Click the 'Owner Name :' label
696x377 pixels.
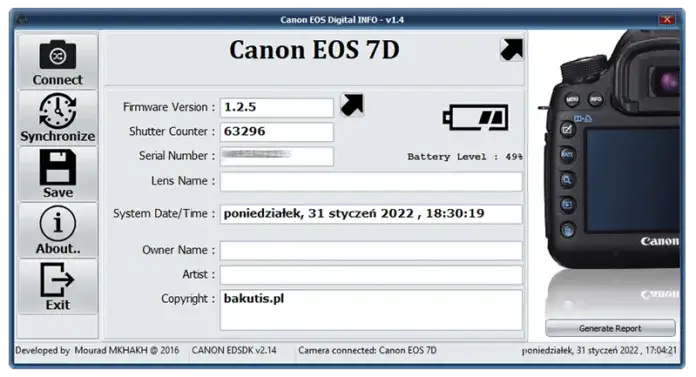point(178,250)
